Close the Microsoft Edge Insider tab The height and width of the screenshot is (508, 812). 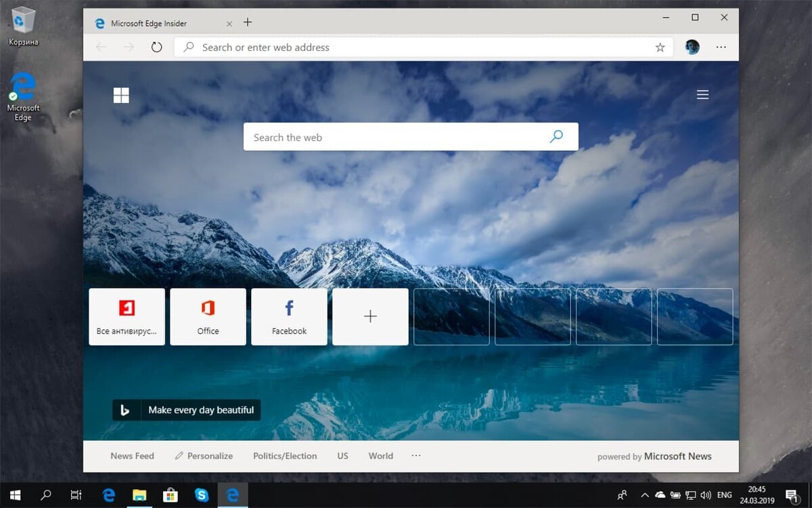point(229,24)
